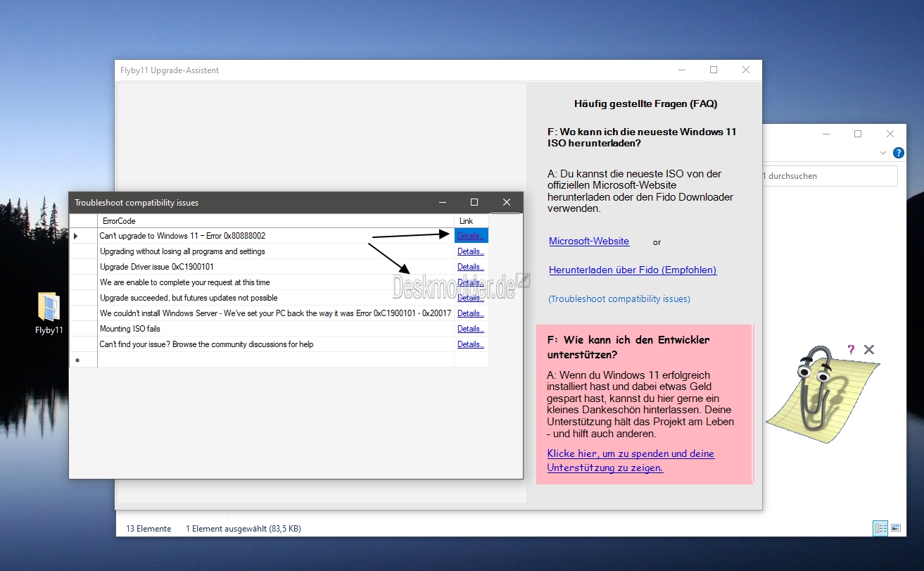924x571 pixels.
Task: Minimize the Flyby11 Upgrade-Assistent window
Action: click(681, 70)
